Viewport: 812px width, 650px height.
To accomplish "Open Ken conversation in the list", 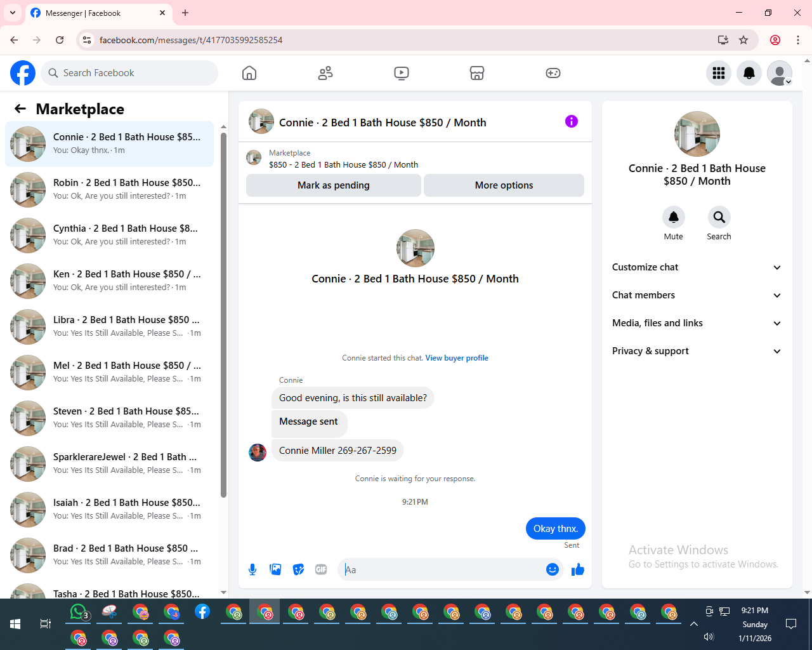I will coord(109,281).
